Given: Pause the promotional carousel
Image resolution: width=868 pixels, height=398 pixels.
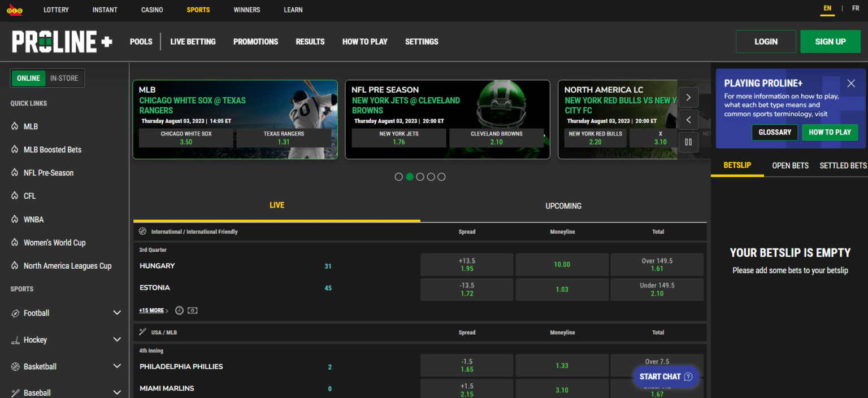Looking at the screenshot, I should pyautogui.click(x=688, y=142).
